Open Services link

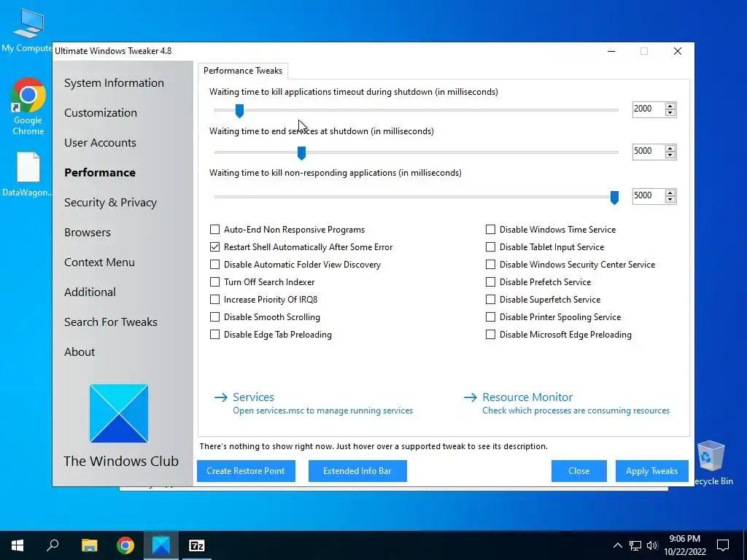253,397
